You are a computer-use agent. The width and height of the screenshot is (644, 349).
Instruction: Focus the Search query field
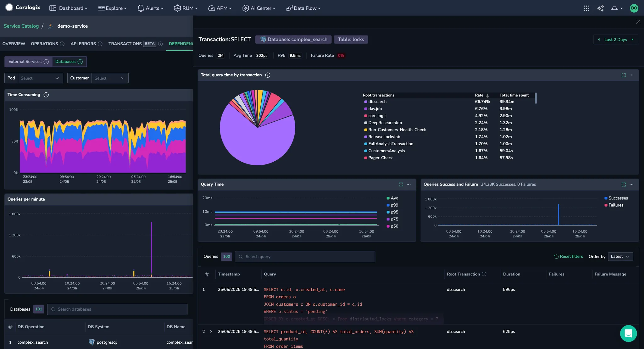tap(305, 257)
